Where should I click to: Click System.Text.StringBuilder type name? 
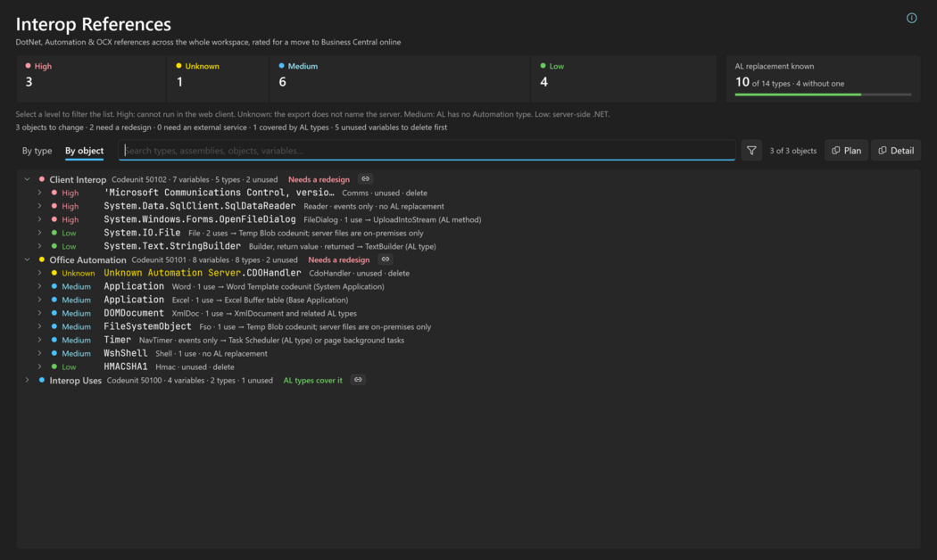click(172, 246)
